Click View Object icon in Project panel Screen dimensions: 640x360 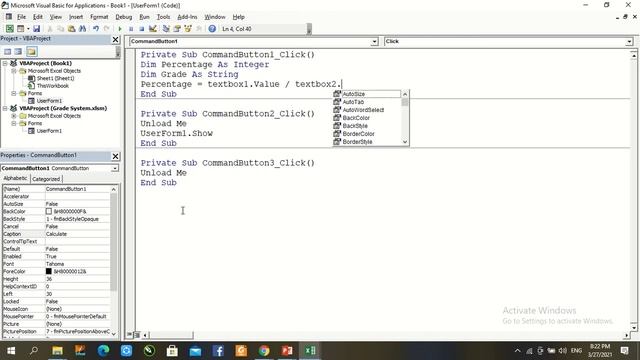[18, 51]
